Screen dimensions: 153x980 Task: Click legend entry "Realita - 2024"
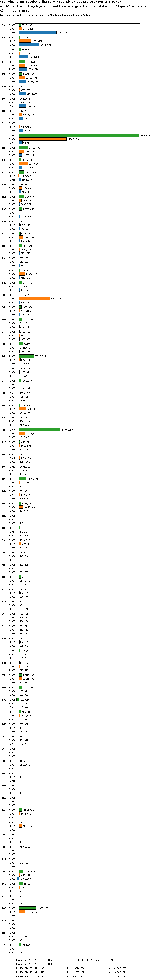[x=95, y=960]
